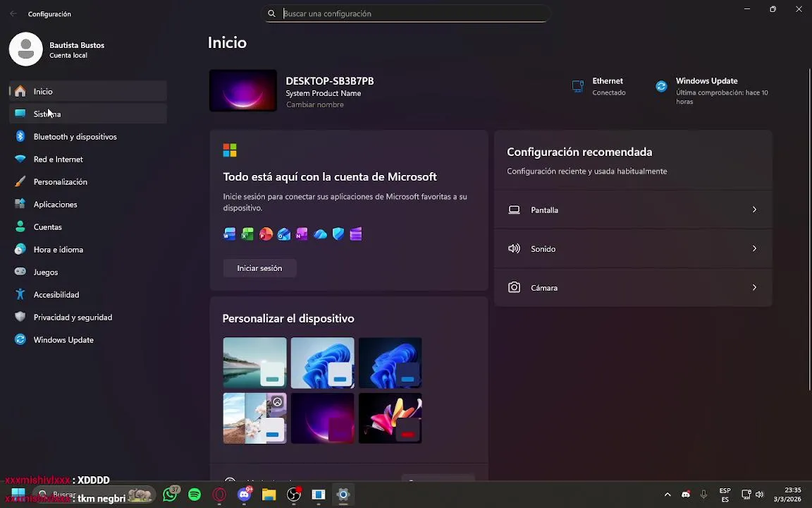The width and height of the screenshot is (812, 508).
Task: Select the dark purple glow theme
Action: coord(323,418)
